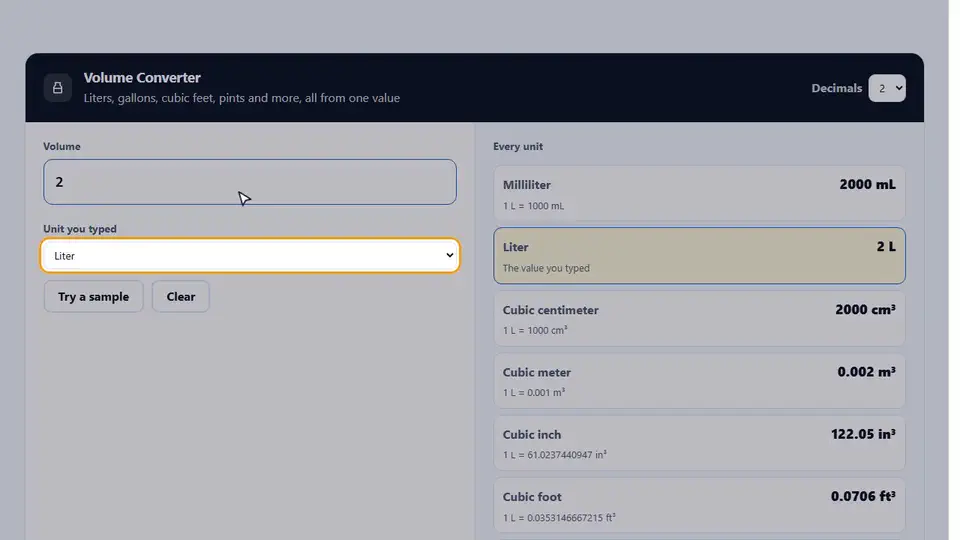This screenshot has width=960, height=540.
Task: Click the Try a sample button
Action: [94, 296]
